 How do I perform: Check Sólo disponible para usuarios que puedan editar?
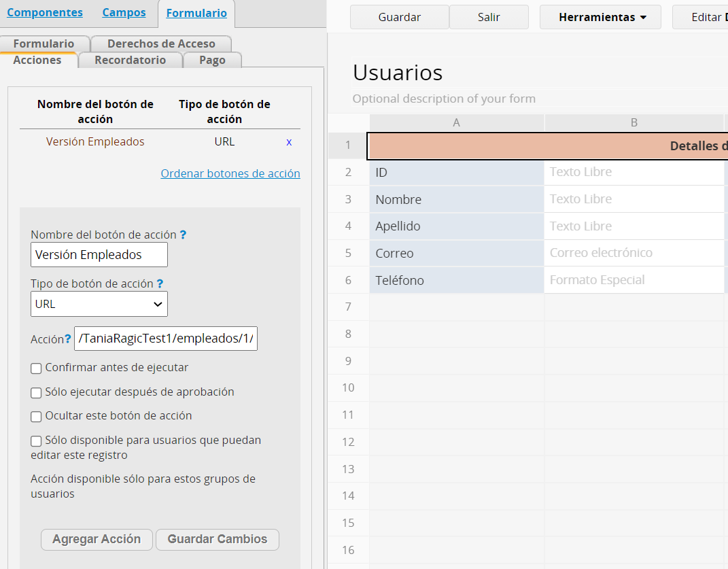(x=37, y=441)
